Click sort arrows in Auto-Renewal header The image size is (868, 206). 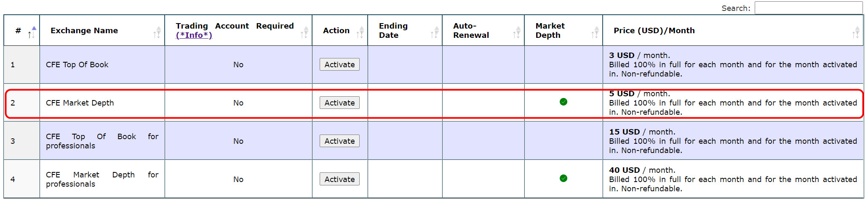tap(516, 32)
